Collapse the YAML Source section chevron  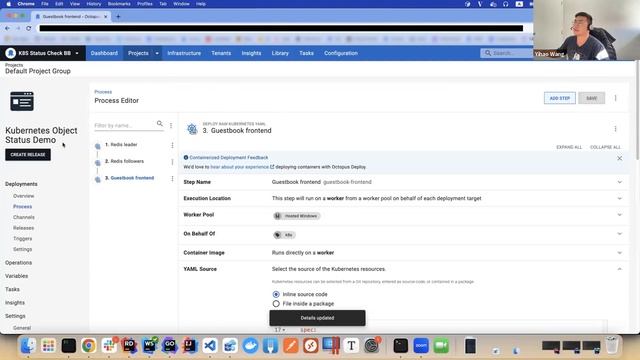coord(620,269)
